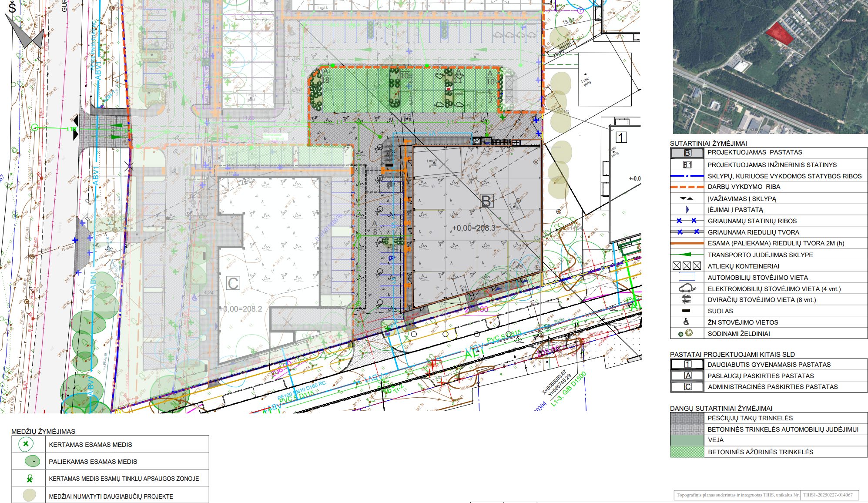Click the aerial location map thumbnail

click(770, 67)
